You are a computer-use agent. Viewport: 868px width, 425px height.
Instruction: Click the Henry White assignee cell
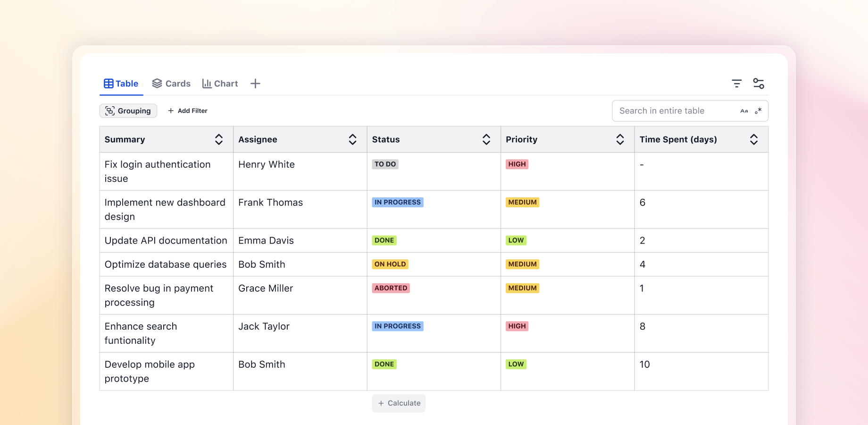(x=300, y=171)
